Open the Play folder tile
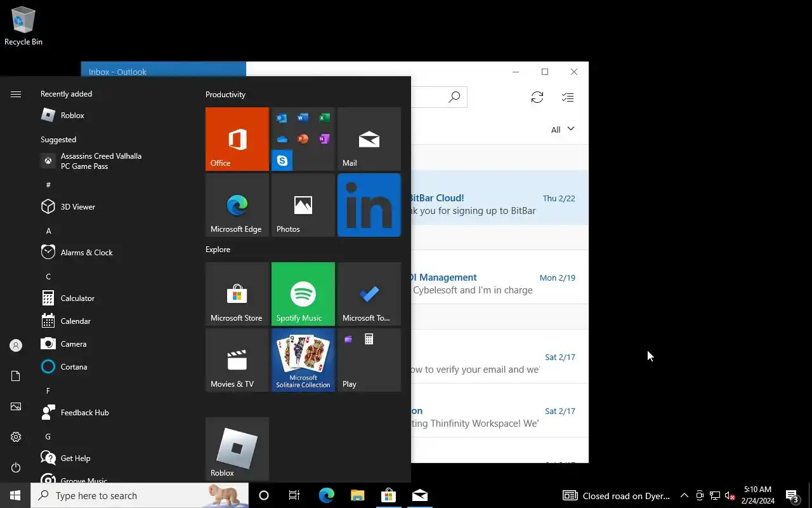Image resolution: width=812 pixels, height=508 pixels. click(369, 360)
